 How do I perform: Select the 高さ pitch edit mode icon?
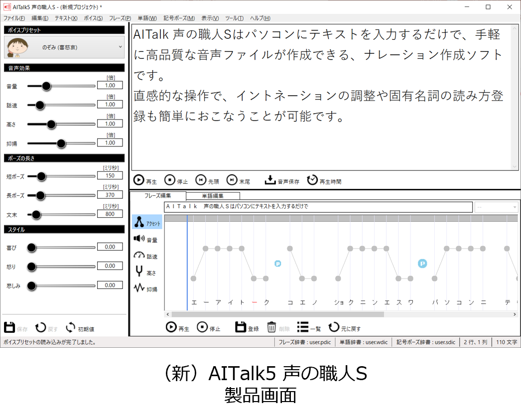tap(139, 271)
